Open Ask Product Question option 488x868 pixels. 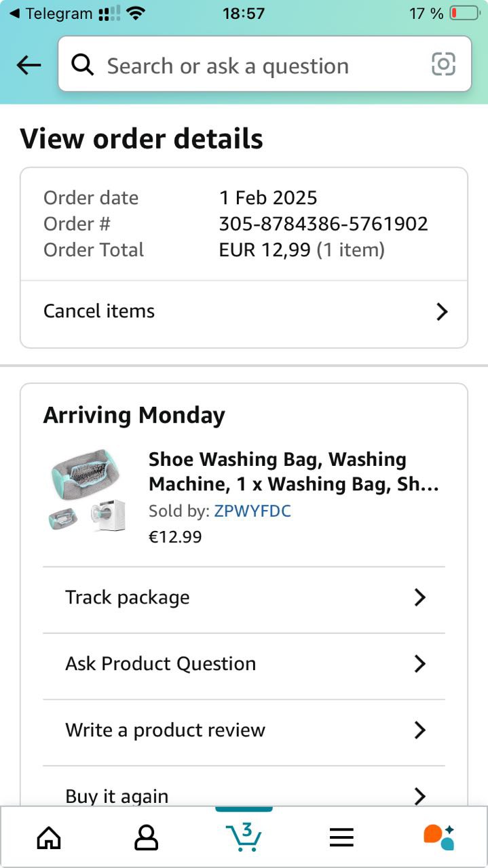point(161,664)
